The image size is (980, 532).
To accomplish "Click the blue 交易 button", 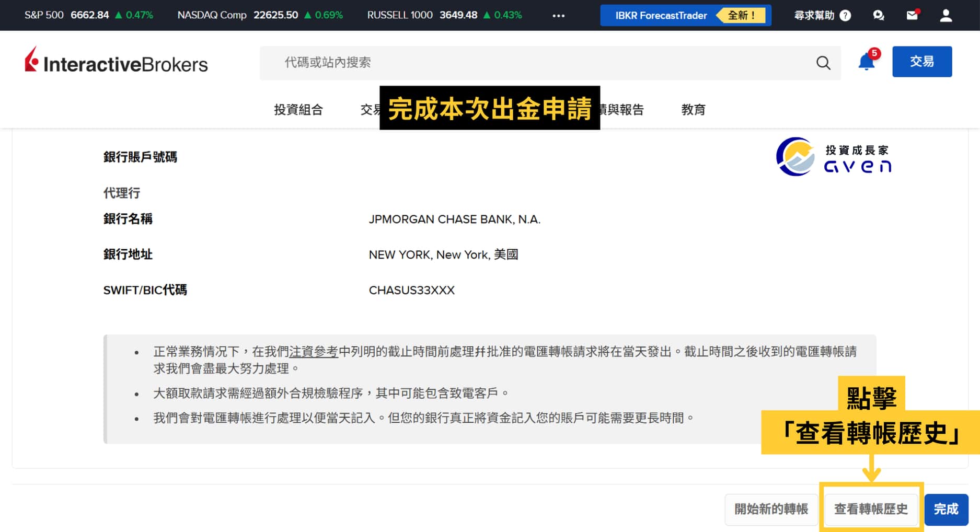I will click(921, 62).
